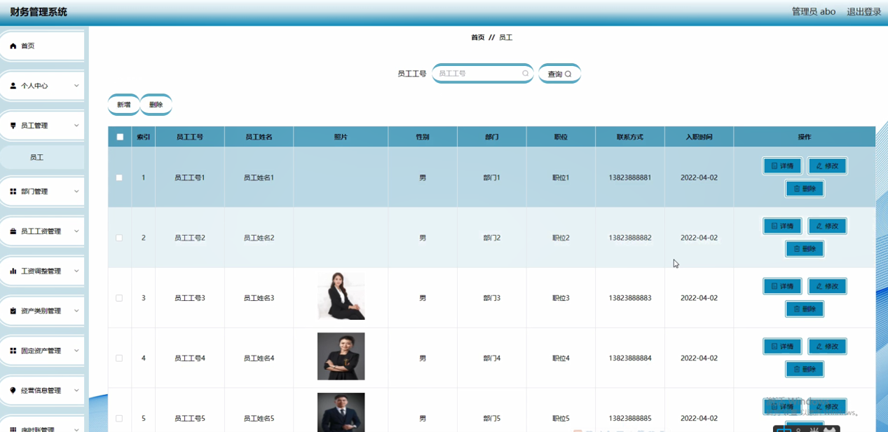Check the checkbox for row 员工工号5
Viewport: 888px width, 432px height.
(119, 418)
